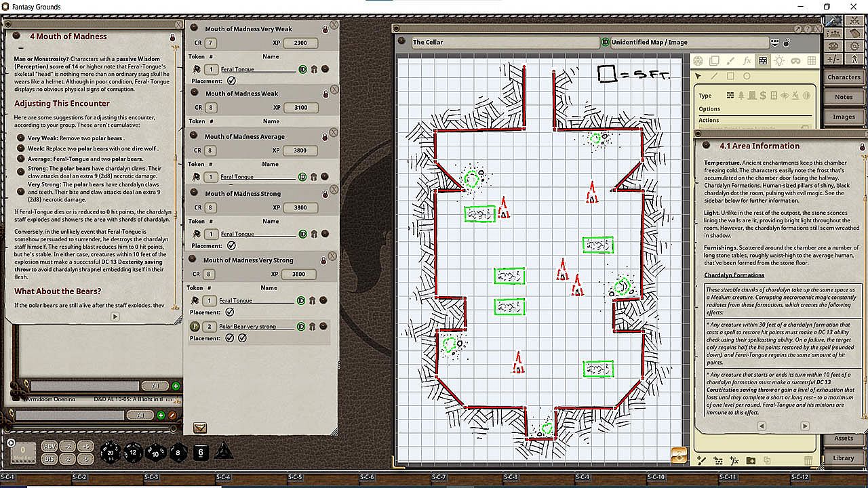The height and width of the screenshot is (488, 868).
Task: Toggle the DIS disadvantage button
Action: 50,458
